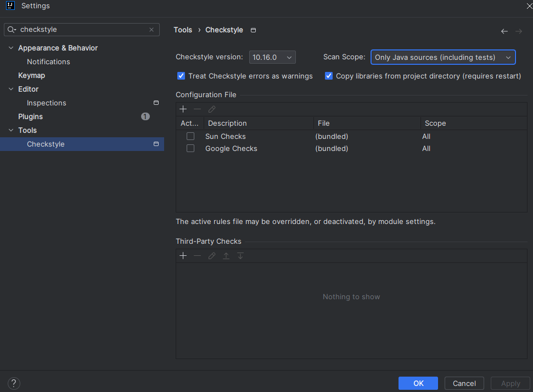
Task: Open help with the question mark icon
Action: point(14,383)
